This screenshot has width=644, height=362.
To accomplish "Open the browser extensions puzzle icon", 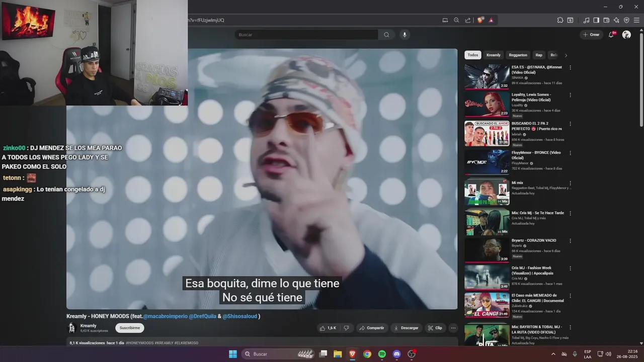I will pos(560,20).
